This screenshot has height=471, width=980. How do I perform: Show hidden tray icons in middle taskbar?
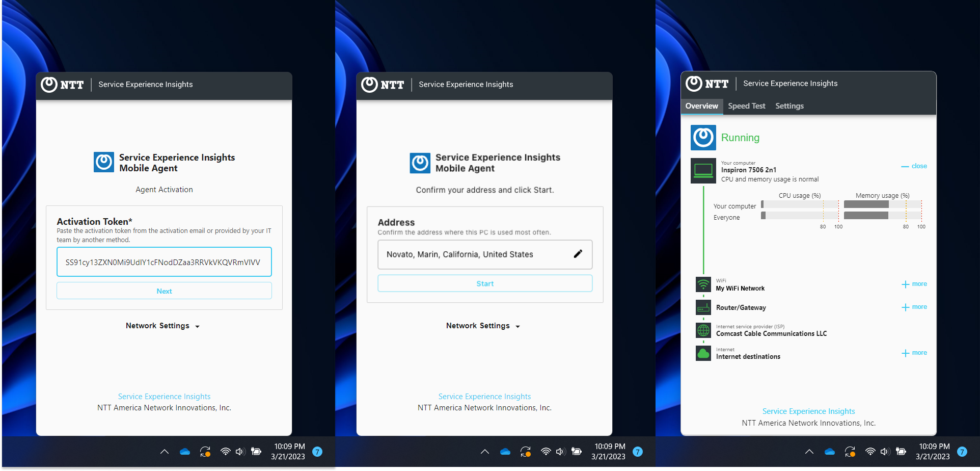coord(485,452)
